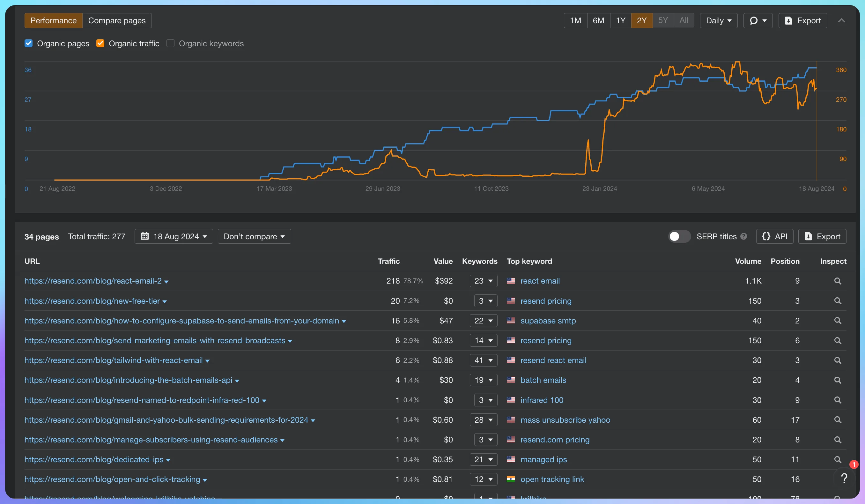Expand the 23 keywords dropdown for react-email-2
This screenshot has width=865, height=504.
pos(484,281)
